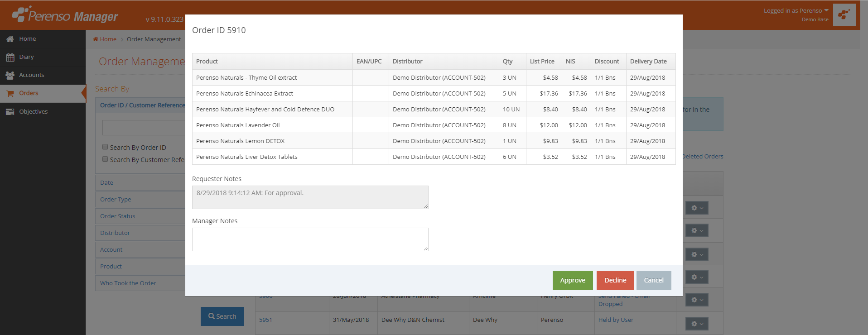Click the EAN/UPC column header
Screen dimensions: 868x335
pos(371,61)
